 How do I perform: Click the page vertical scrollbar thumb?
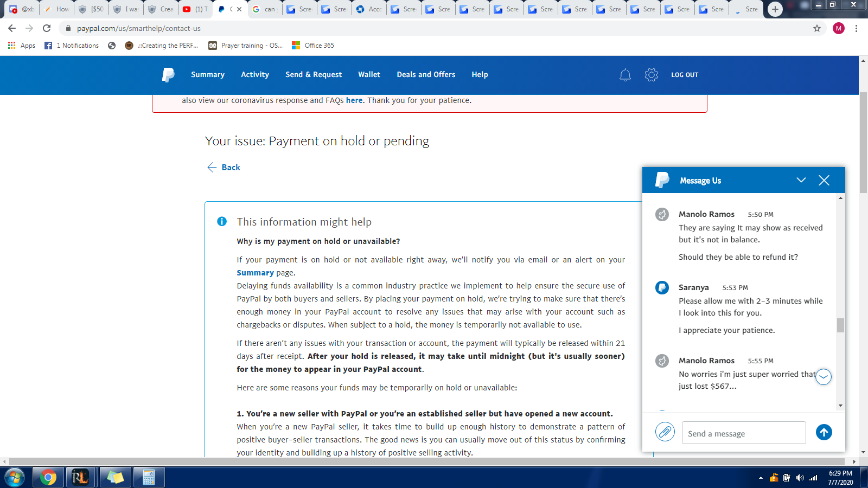863,143
